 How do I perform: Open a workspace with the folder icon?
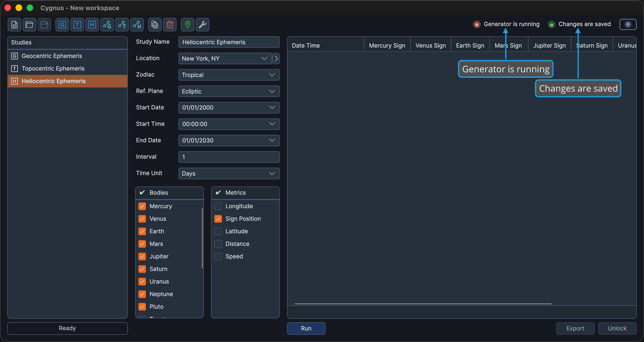(29, 25)
